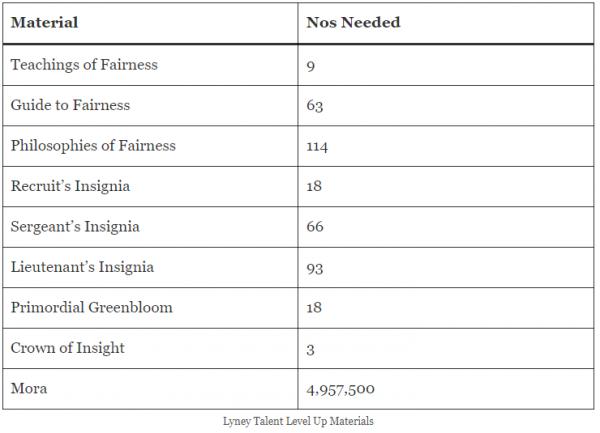Viewport: 600px width, 433px height.
Task: Click the Lieutenant's Insignia cell
Action: coord(82,267)
